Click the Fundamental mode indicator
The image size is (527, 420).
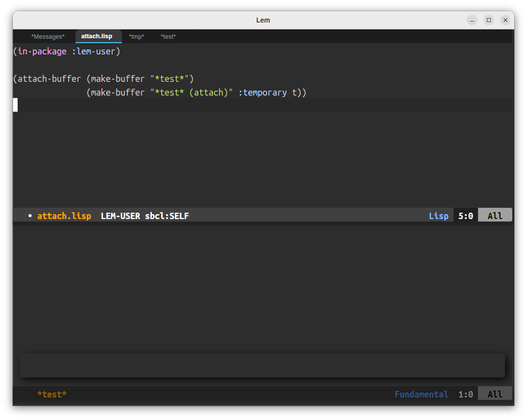point(421,394)
